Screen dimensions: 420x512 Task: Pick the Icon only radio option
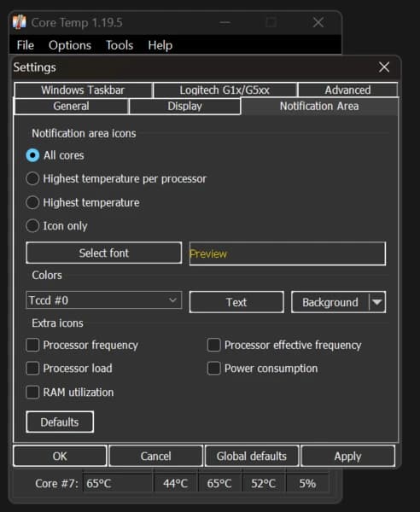tap(32, 225)
